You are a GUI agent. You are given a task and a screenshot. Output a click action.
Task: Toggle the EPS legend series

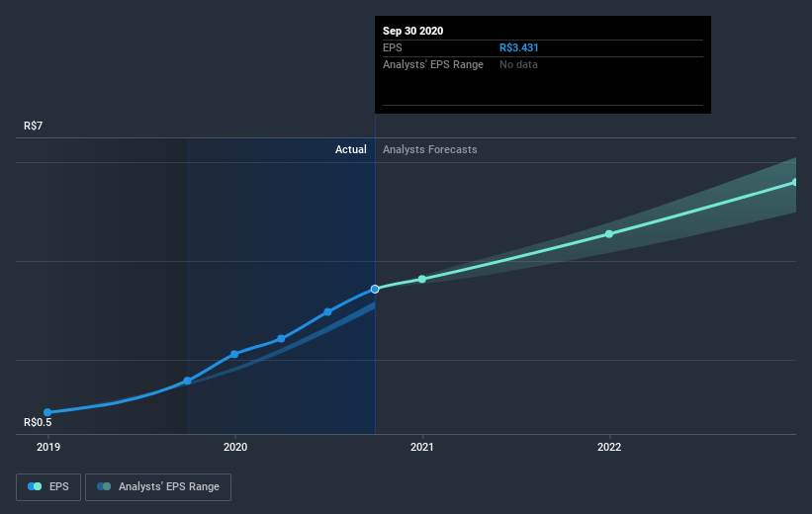point(48,487)
